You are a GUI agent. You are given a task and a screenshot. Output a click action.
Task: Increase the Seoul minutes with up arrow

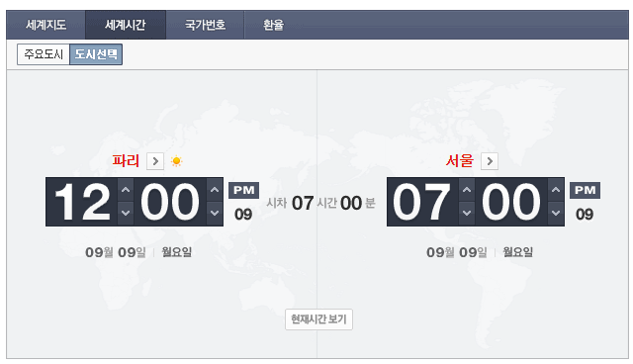tap(556, 190)
